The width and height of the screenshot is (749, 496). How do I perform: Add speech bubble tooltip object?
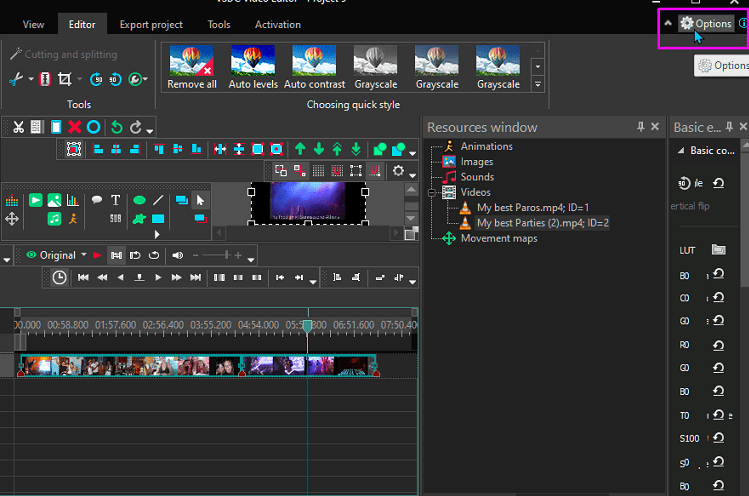point(97,200)
